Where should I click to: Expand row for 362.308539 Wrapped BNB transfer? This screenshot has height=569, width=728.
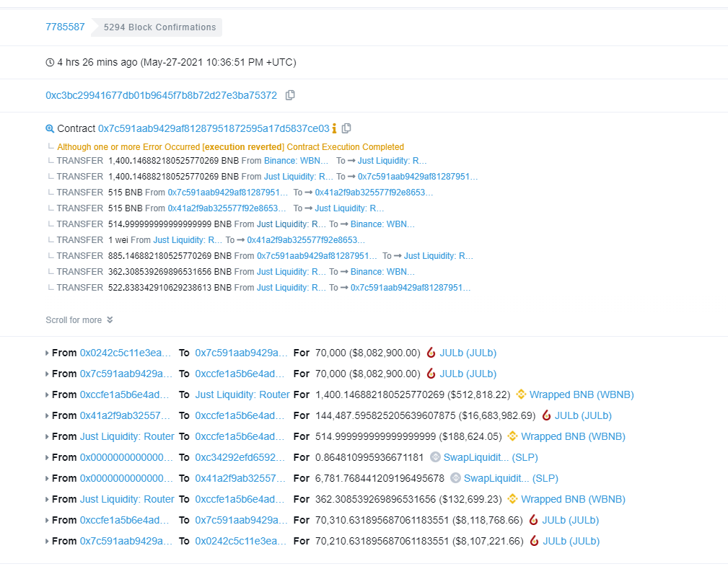tap(47, 499)
